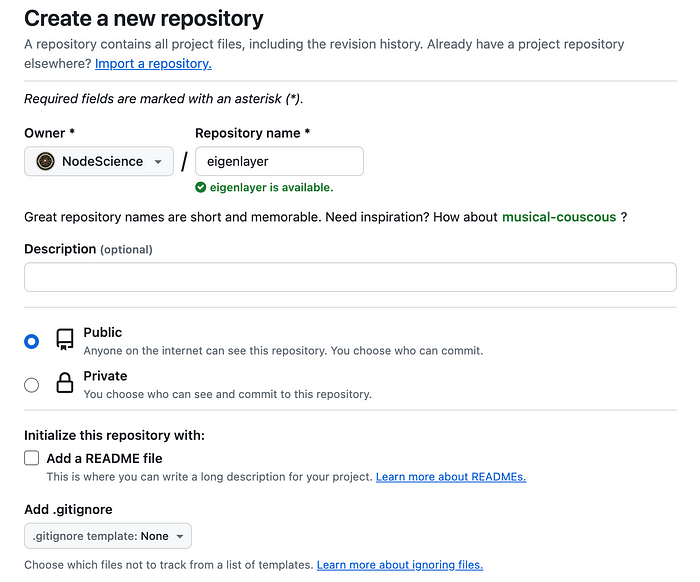Click the Public option label
Viewport: 700px width, 582px height.
click(x=103, y=333)
